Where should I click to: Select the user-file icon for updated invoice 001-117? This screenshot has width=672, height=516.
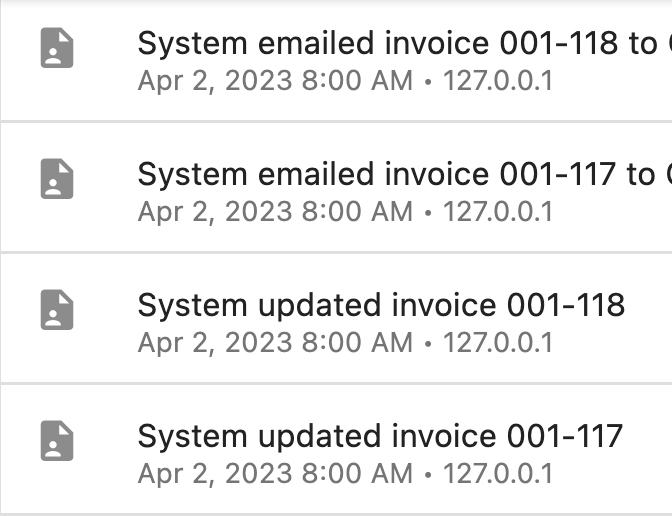tap(57, 441)
